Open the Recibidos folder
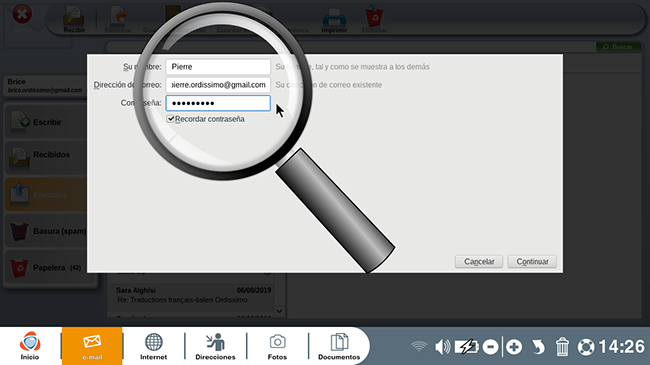Screen dimensions: 650x365 [46, 157]
